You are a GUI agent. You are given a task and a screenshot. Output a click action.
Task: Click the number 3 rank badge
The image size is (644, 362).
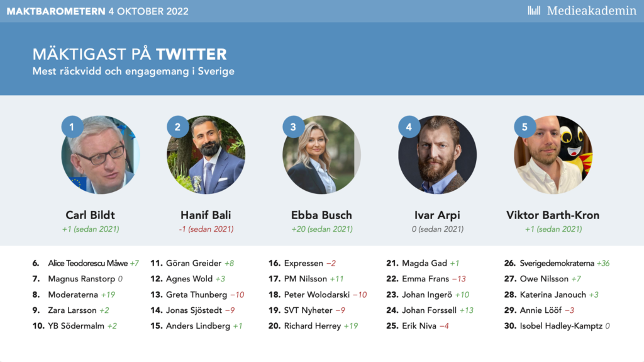tap(293, 127)
